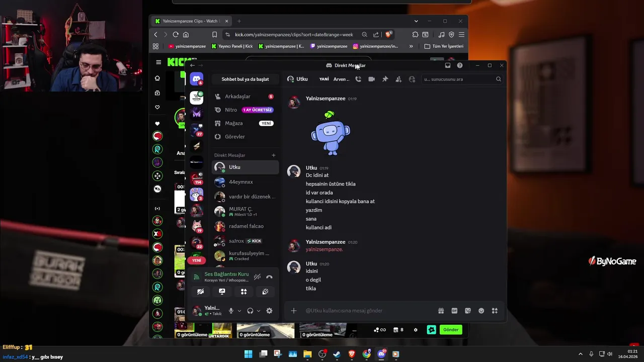This screenshot has width=644, height=362.
Task: Open Windows Start menu
Action: [x=248, y=354]
